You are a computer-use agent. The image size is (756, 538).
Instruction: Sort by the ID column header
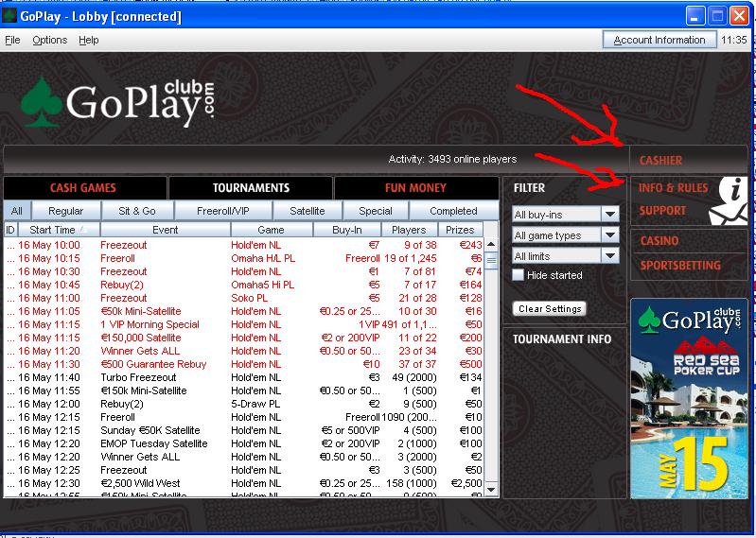[x=10, y=230]
